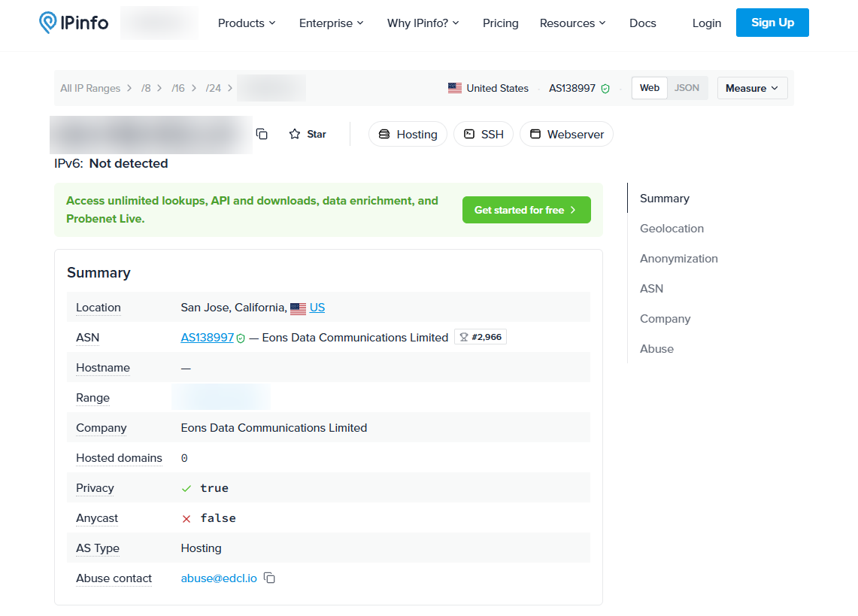Image resolution: width=858 pixels, height=616 pixels.
Task: Open the Measure dropdown
Action: 753,88
